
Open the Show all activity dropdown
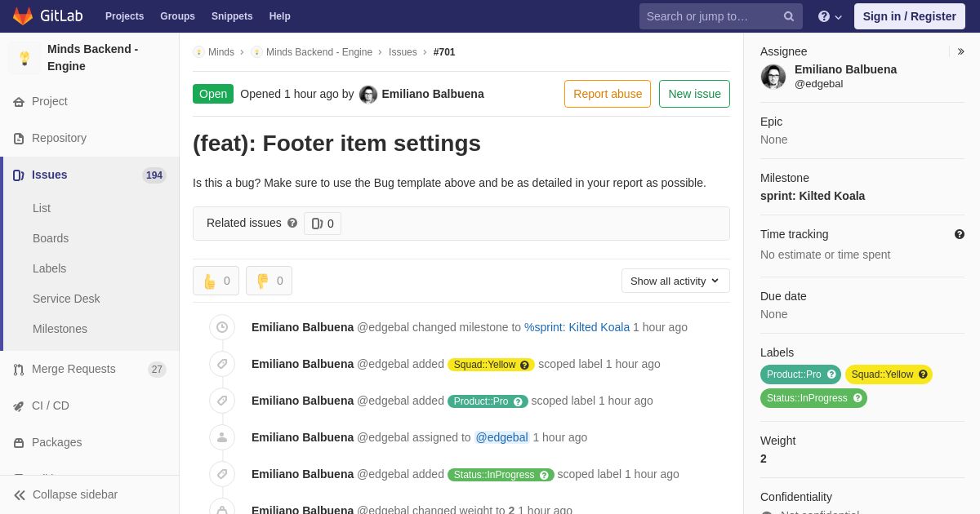click(x=675, y=281)
